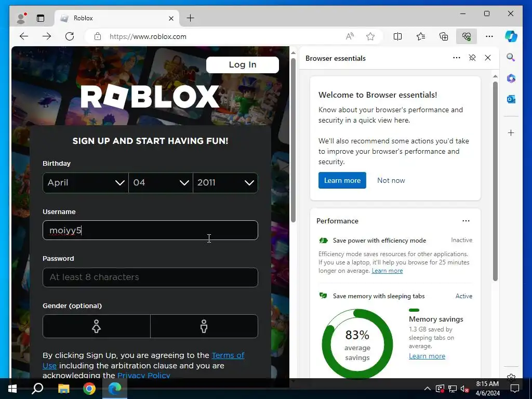The image size is (532, 399).
Task: Click the browser Forward arrow
Action: (47, 36)
